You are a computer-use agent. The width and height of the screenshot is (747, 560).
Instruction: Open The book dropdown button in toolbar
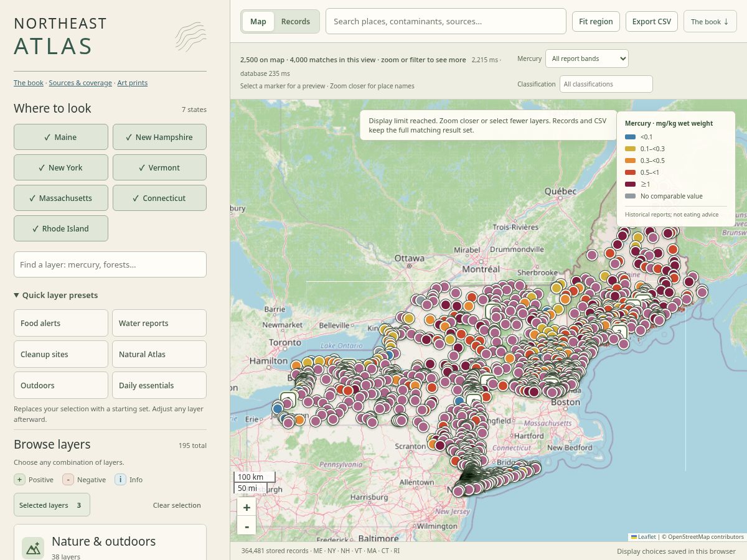click(x=710, y=21)
